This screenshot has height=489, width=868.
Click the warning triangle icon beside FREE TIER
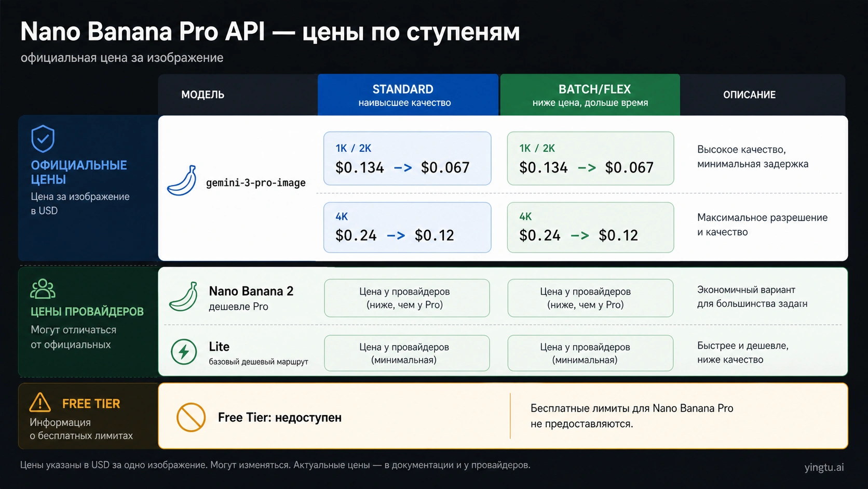pyautogui.click(x=40, y=402)
